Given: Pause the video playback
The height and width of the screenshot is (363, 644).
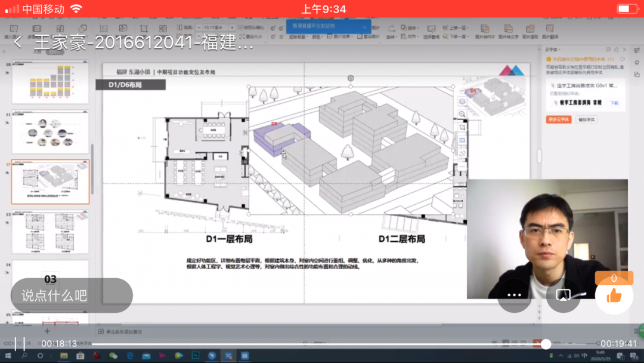Looking at the screenshot, I should point(20,343).
